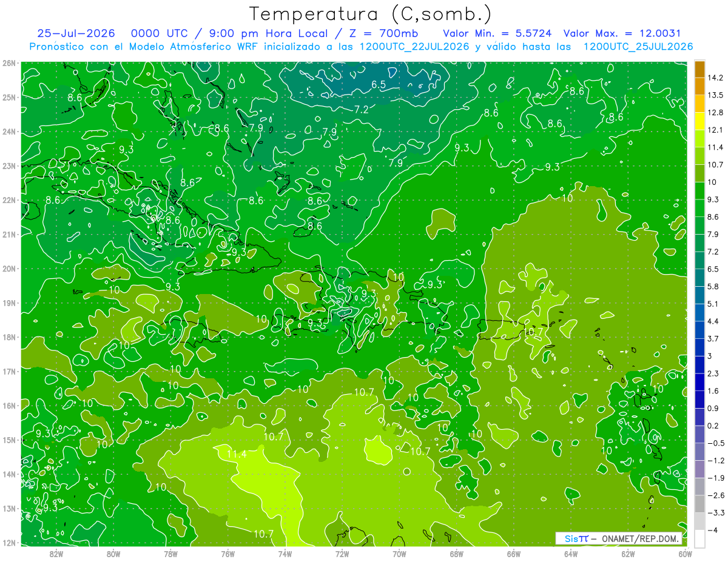Click the 12.8 tick on the colorbar
728x562 pixels.
[715, 112]
